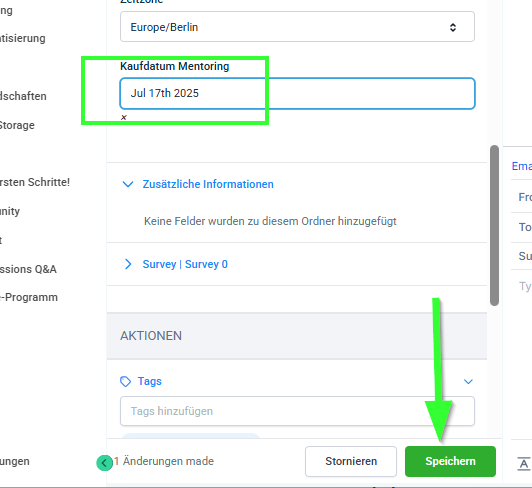Screen dimensions: 532x488
Task: Click the Stornieren button
Action: (x=351, y=462)
